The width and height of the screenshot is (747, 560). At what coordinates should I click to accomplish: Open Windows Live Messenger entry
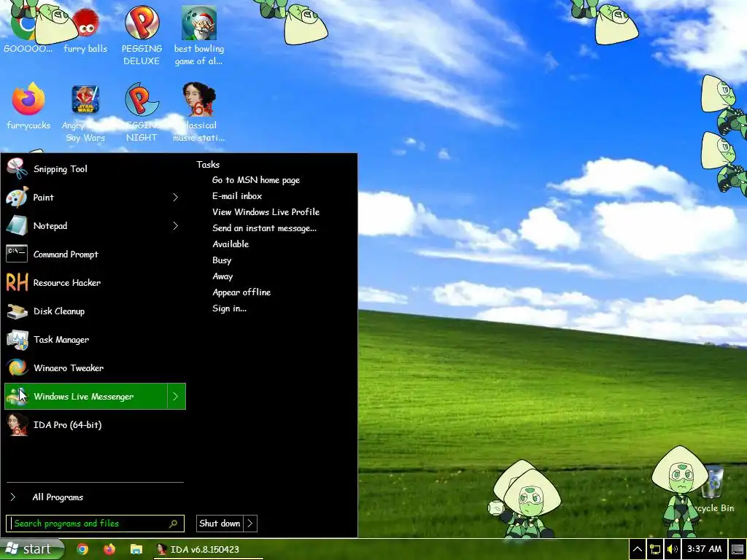click(x=86, y=396)
